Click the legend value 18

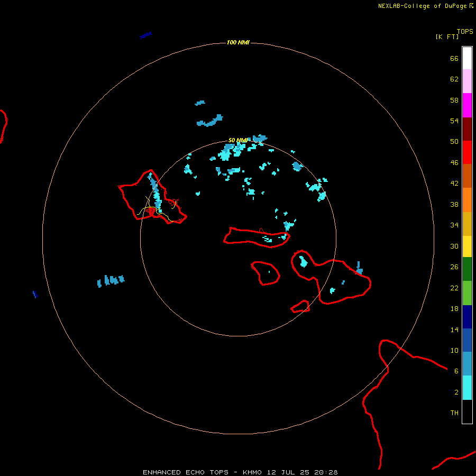pos(454,309)
